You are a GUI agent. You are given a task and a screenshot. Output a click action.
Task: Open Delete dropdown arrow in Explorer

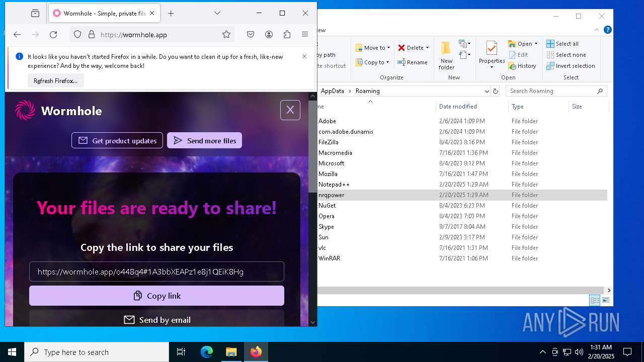(x=427, y=48)
